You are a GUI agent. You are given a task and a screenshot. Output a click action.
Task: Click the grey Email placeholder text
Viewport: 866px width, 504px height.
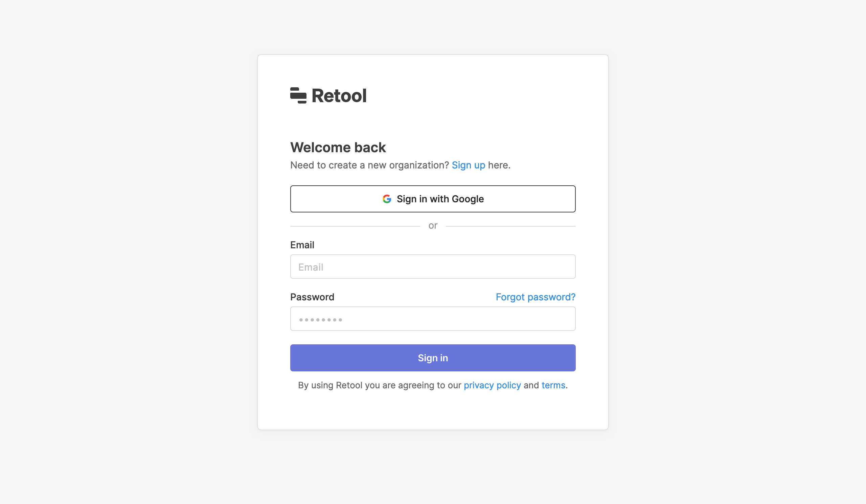click(311, 267)
